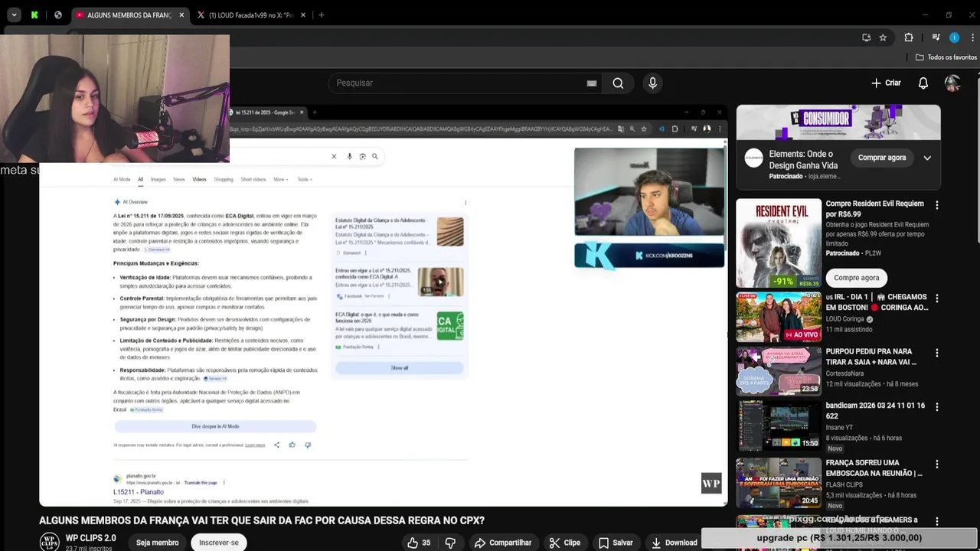
Task: Click the main video player area
Action: click(383, 306)
